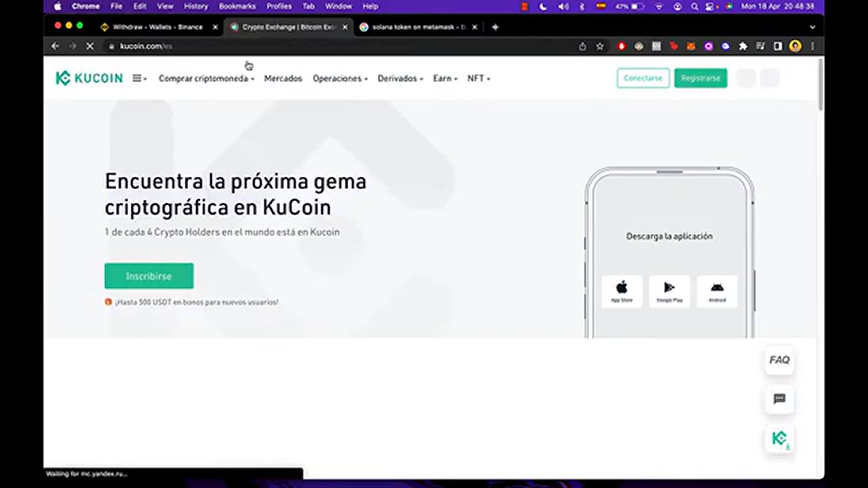Open the Chrome menu in the menu bar

tap(85, 6)
